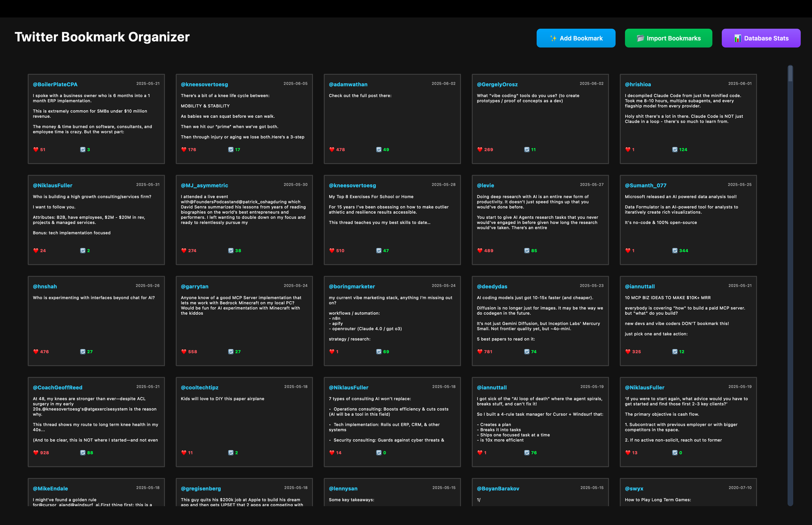This screenshot has height=525, width=812.
Task: Follow the @iannuttall link on MCP ideas card
Action: 639,287
